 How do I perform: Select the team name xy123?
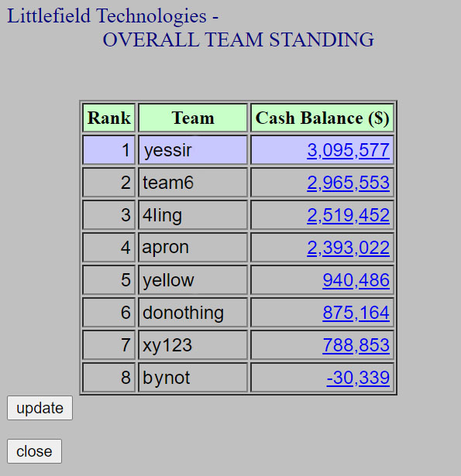click(167, 345)
